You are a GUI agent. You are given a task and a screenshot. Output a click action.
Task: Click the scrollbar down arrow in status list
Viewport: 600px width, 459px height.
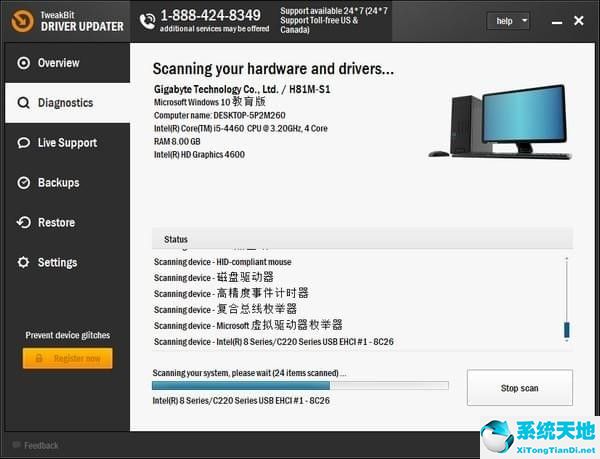point(567,340)
